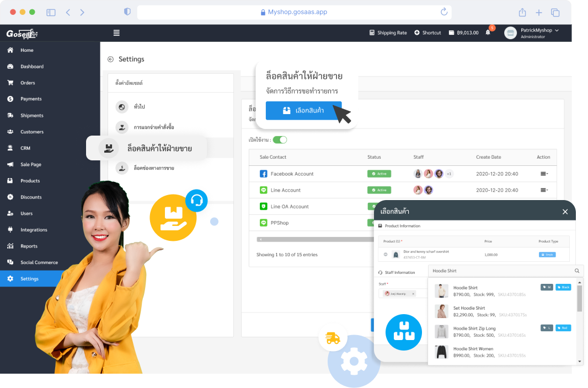Screen dimensions: 588x388
Task: Click the Line OA Account shield icon
Action: coord(264,206)
